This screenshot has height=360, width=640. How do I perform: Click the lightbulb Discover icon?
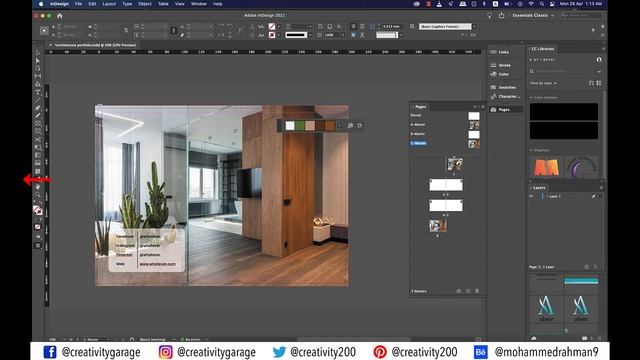(489, 16)
